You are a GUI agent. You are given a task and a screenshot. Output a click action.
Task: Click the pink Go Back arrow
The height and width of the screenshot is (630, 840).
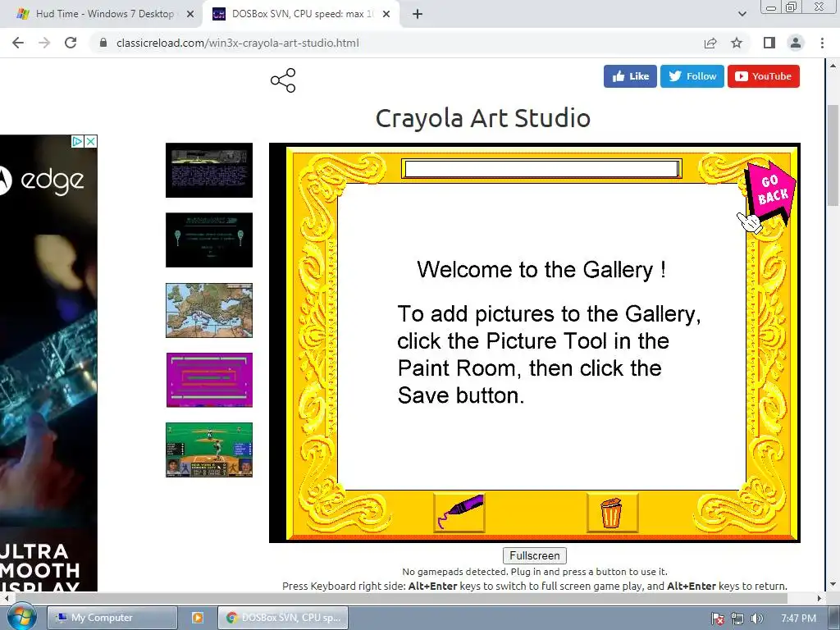770,191
